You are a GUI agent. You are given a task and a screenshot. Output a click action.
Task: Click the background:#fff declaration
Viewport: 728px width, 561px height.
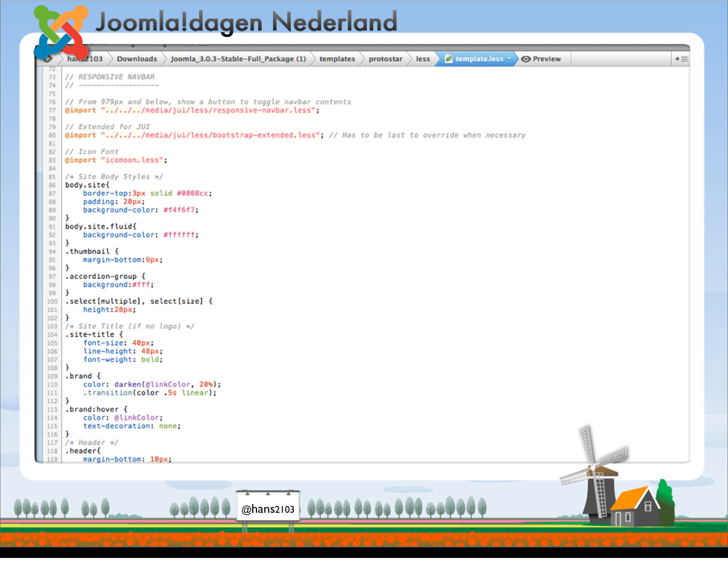point(118,285)
